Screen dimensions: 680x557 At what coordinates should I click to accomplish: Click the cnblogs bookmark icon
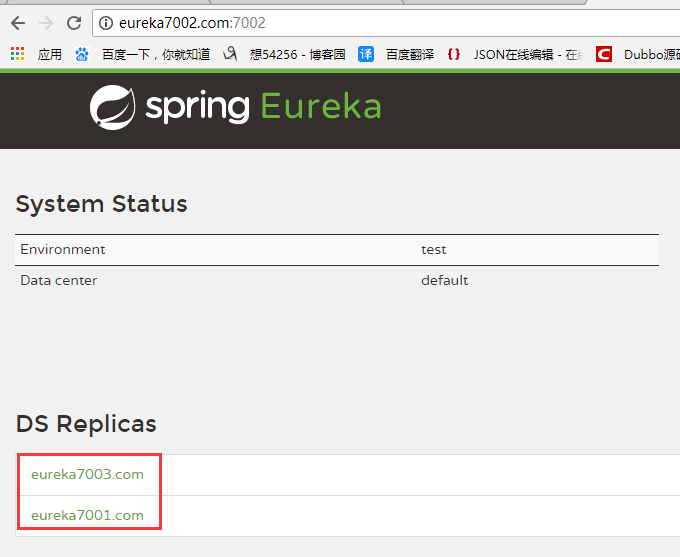(x=230, y=54)
